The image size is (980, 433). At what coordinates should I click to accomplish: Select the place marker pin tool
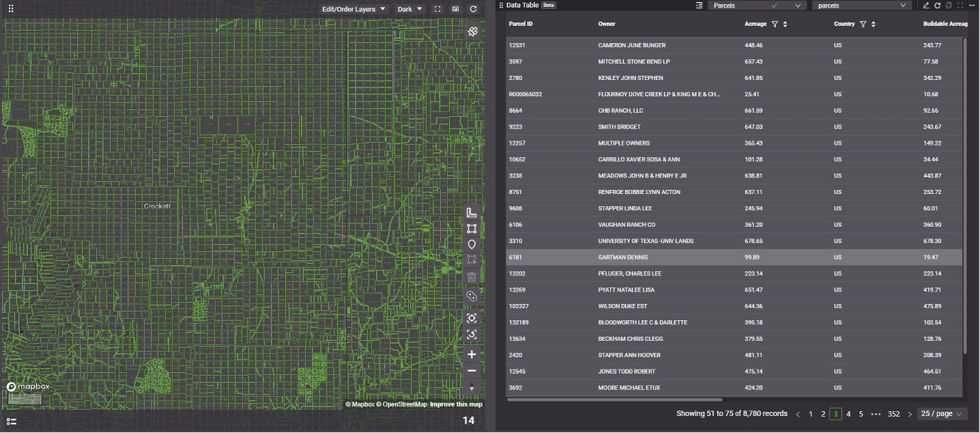pos(472,245)
